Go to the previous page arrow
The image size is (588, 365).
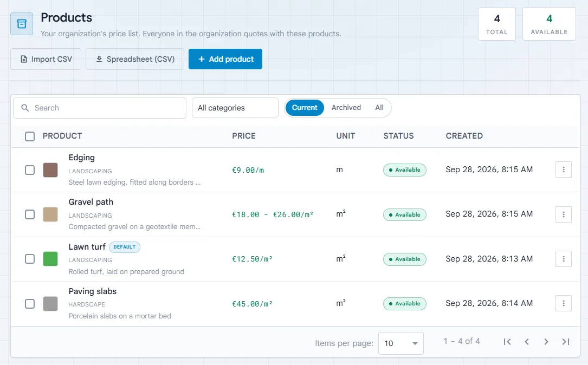tap(527, 342)
